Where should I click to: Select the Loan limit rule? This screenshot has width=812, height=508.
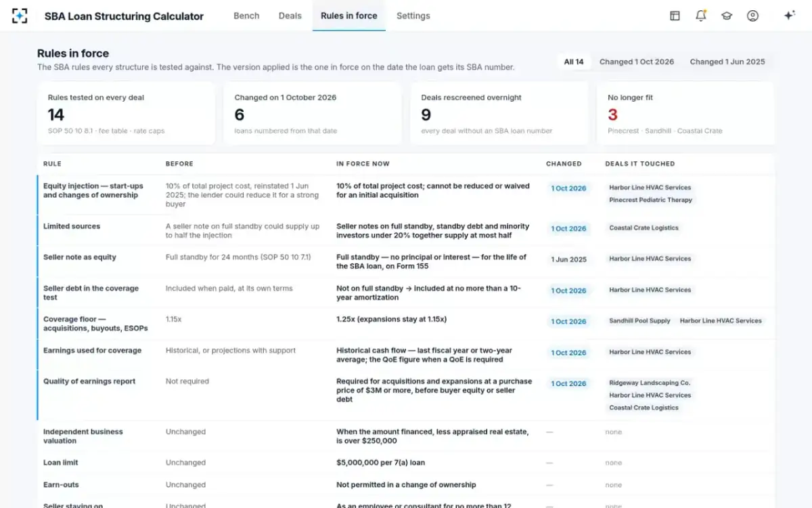coord(406,463)
